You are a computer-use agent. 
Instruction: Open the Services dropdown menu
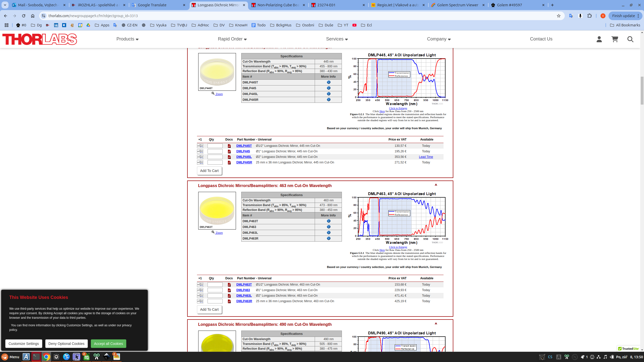pyautogui.click(x=337, y=39)
